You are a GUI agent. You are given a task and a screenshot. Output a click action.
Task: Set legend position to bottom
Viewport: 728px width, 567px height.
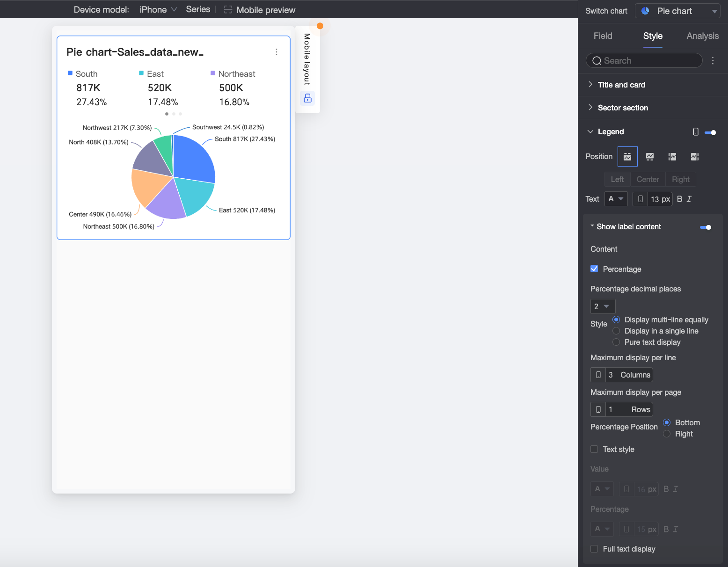coord(650,157)
